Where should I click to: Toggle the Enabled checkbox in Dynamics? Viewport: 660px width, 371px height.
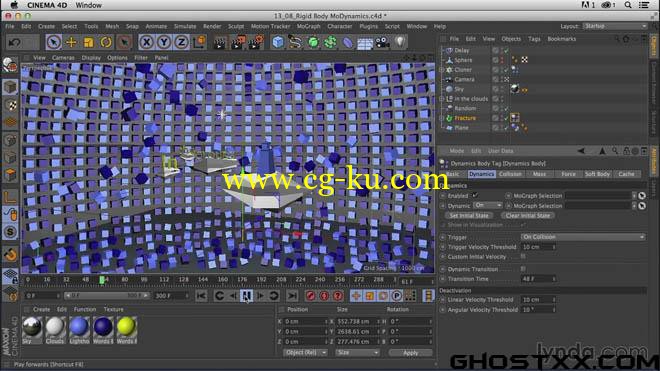point(475,195)
